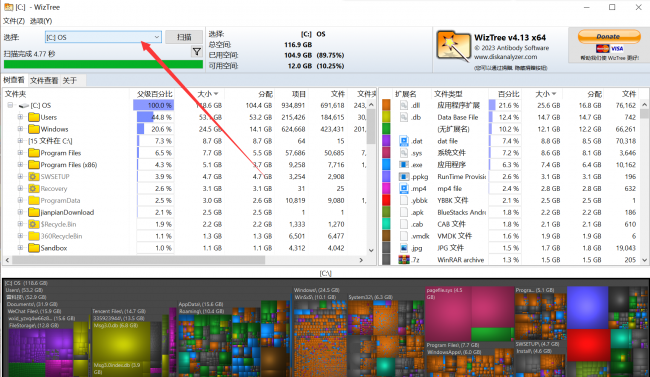Click the WizTree title bar app icon
Screen dimensions: 650x377
tap(8, 7)
